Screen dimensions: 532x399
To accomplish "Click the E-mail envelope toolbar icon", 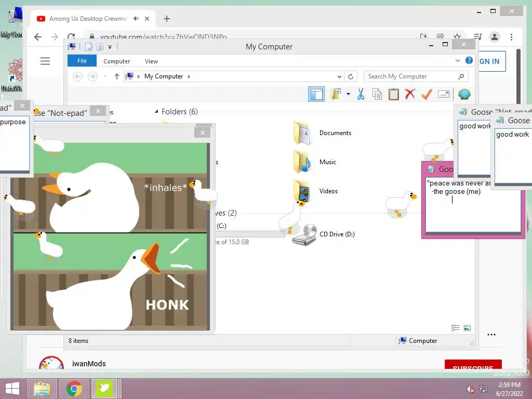I will 444,94.
